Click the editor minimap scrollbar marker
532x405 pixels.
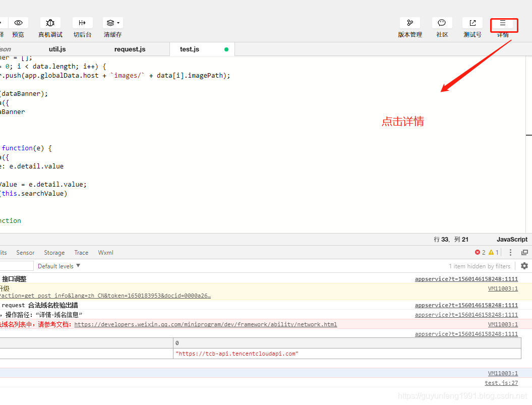[529, 135]
